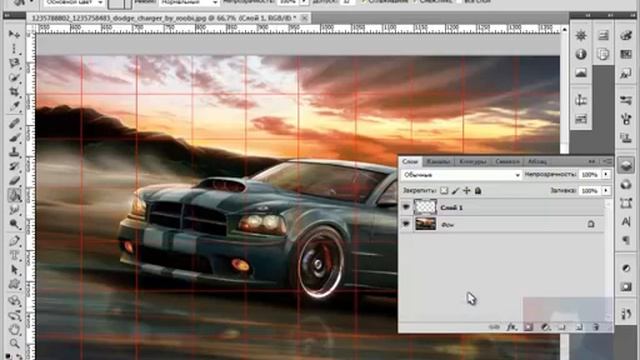Image resolution: width=640 pixels, height=360 pixels.
Task: Click the Channels panel dock icon
Action: [x=626, y=184]
